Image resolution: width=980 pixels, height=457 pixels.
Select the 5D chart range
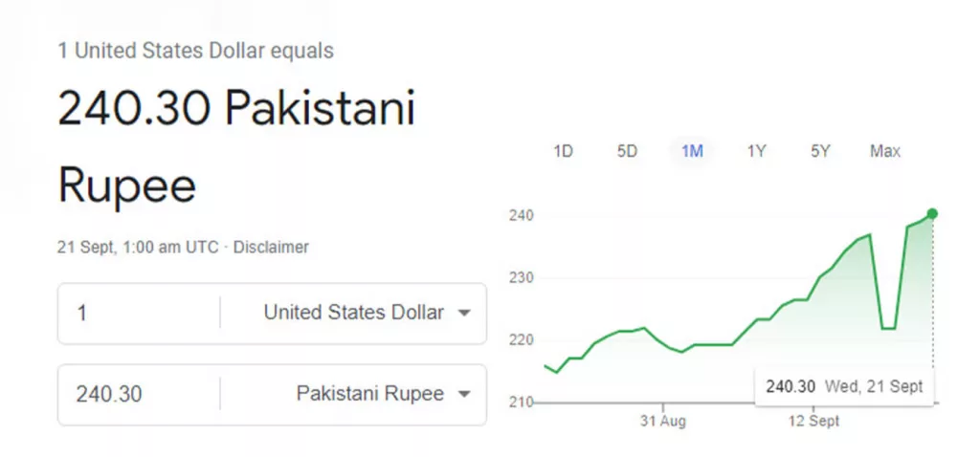click(x=627, y=151)
